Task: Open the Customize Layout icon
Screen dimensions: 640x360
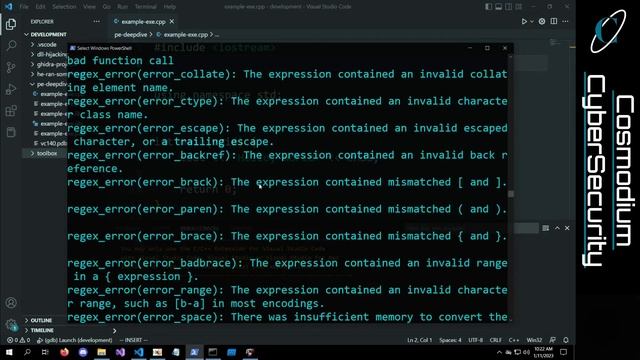Action: click(518, 7)
